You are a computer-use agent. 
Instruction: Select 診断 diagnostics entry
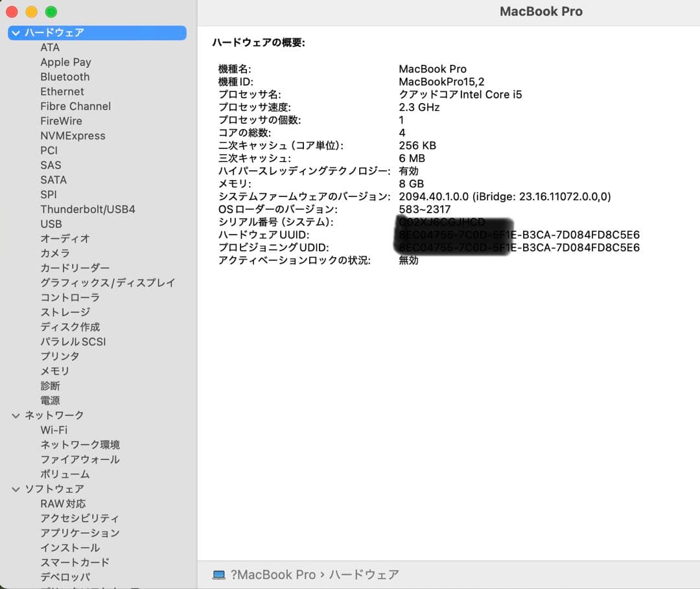[50, 386]
